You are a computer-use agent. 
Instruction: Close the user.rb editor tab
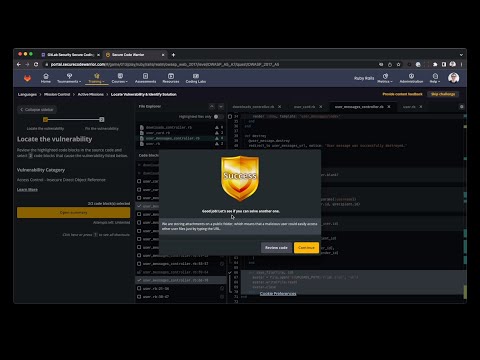point(421,107)
